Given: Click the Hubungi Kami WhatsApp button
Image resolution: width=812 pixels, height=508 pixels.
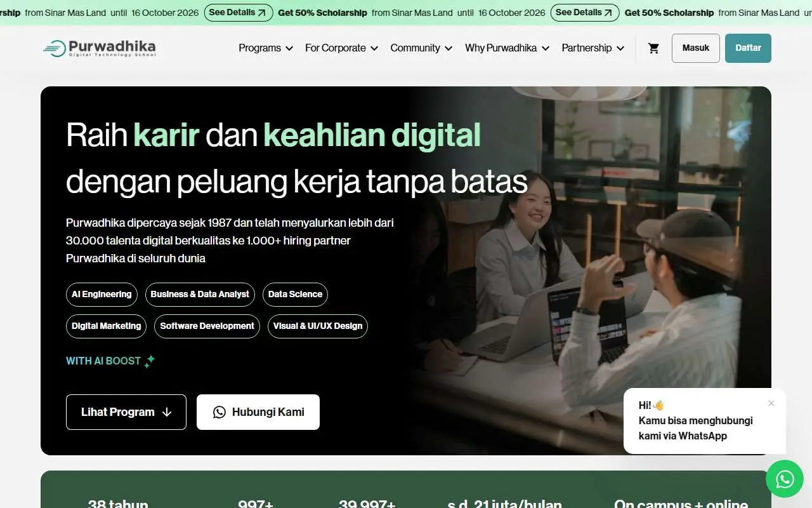Looking at the screenshot, I should 258,412.
